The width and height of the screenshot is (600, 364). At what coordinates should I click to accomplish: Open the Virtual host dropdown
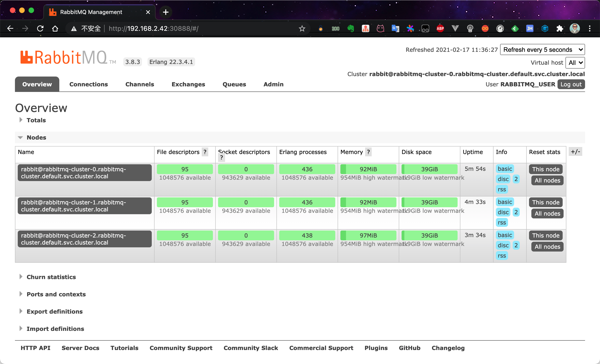[x=575, y=63]
